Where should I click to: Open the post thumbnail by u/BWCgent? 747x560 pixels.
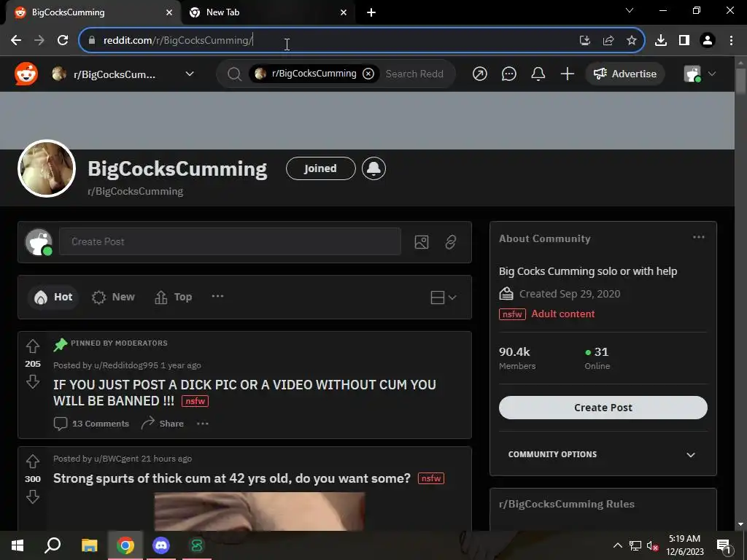click(260, 511)
